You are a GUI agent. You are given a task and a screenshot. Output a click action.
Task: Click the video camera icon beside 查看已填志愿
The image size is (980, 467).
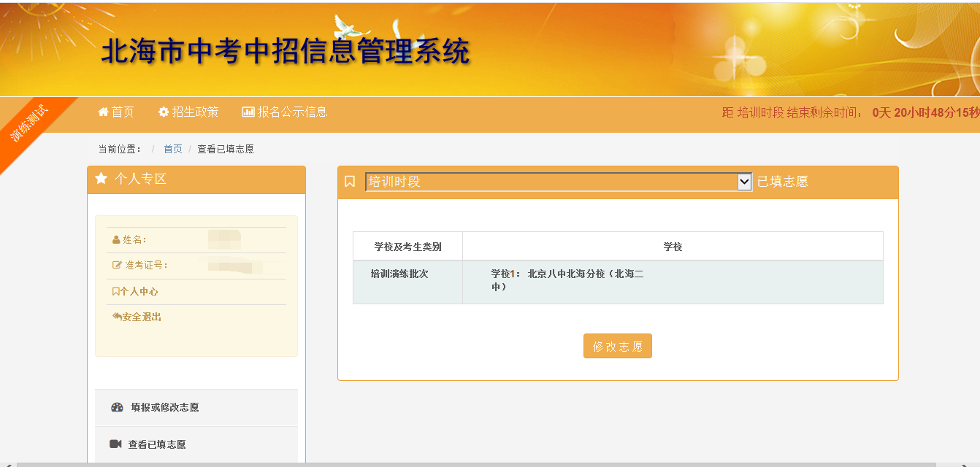pyautogui.click(x=115, y=444)
